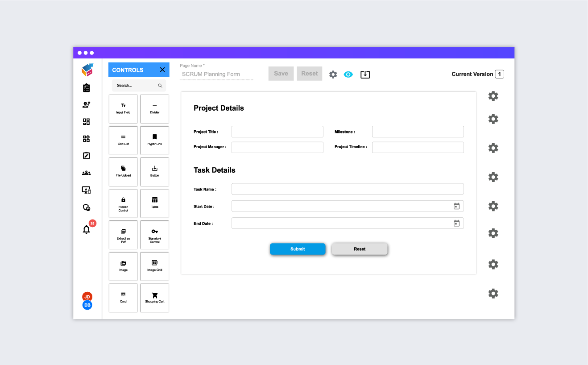The height and width of the screenshot is (365, 588).
Task: Add a Hyper Link control
Action: [x=154, y=140]
